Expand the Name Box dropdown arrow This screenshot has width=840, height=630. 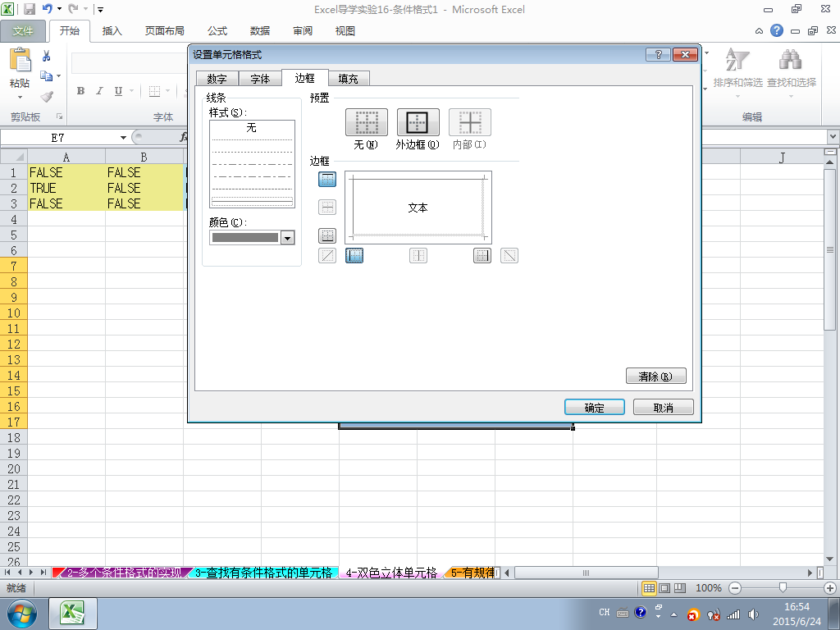coord(123,138)
